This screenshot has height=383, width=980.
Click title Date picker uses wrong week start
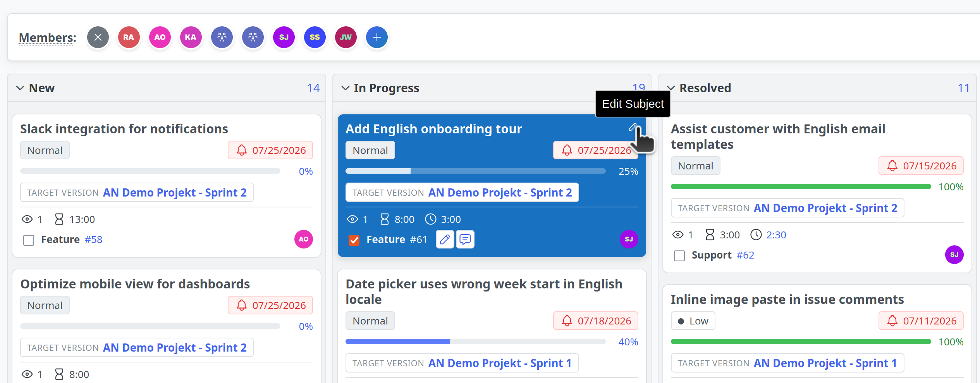484,292
